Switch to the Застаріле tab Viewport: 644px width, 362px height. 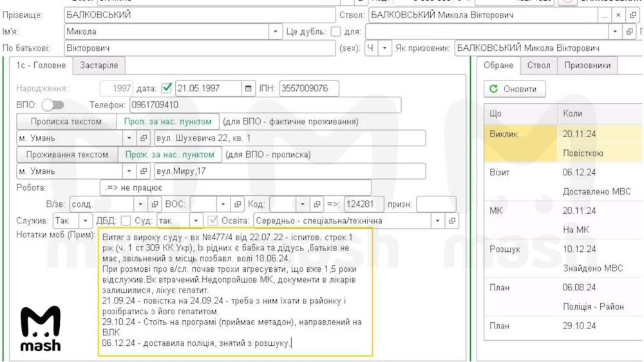pyautogui.click(x=99, y=65)
